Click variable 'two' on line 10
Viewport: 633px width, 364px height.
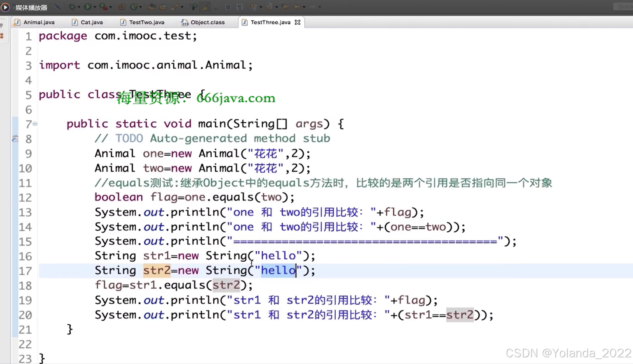click(x=153, y=168)
